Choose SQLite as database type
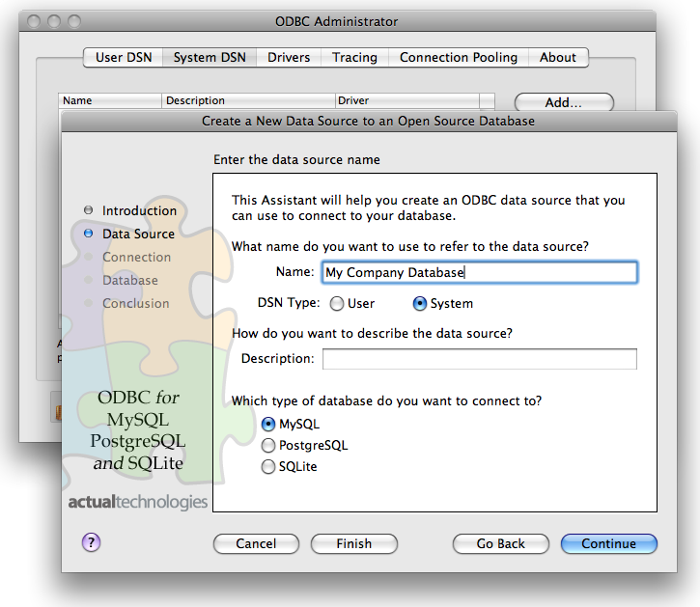Image resolution: width=700 pixels, height=607 pixels. click(x=267, y=467)
